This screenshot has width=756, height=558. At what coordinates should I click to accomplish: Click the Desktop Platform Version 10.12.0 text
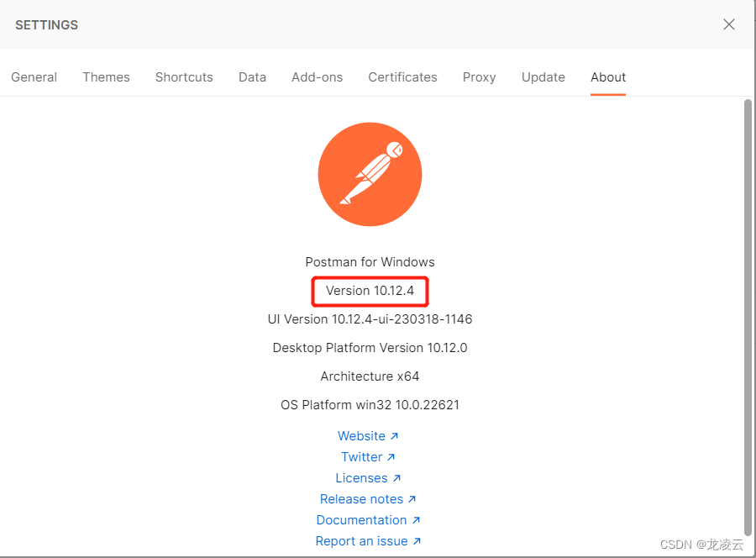pyautogui.click(x=370, y=348)
